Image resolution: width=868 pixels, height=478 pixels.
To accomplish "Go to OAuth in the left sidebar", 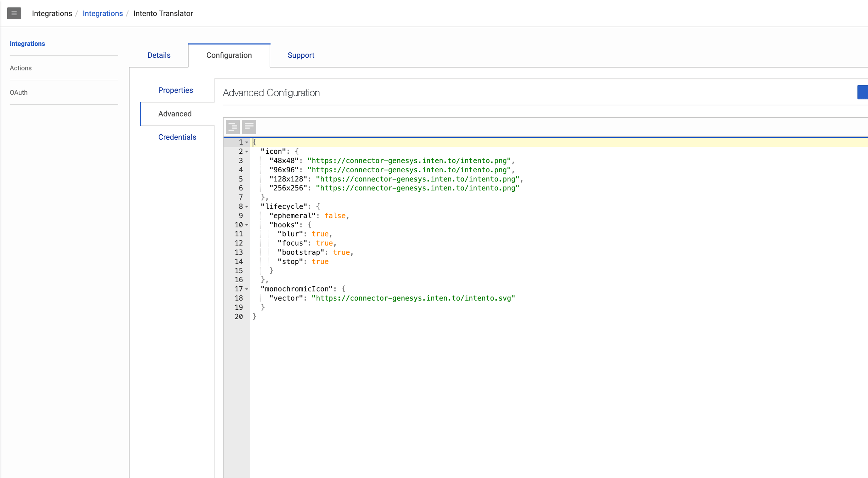I will [x=19, y=93].
